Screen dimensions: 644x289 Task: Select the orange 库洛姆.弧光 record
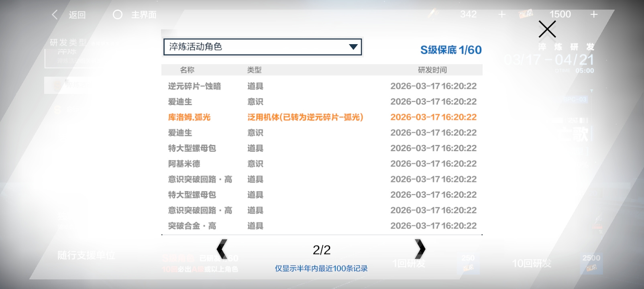tap(322, 117)
